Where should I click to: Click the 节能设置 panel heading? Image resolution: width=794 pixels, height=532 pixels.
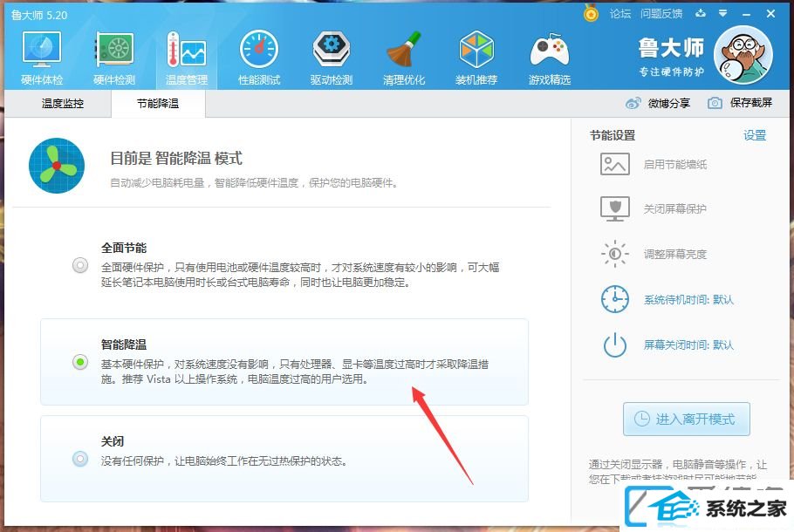[x=613, y=135]
